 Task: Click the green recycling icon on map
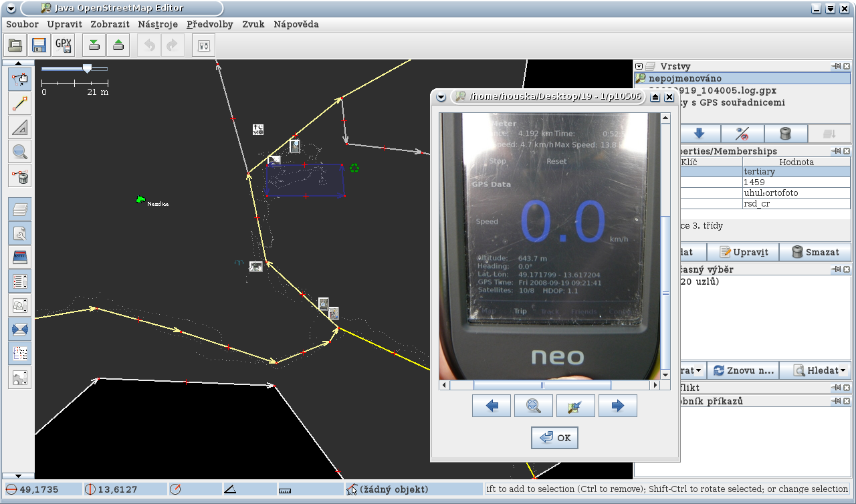[x=354, y=168]
